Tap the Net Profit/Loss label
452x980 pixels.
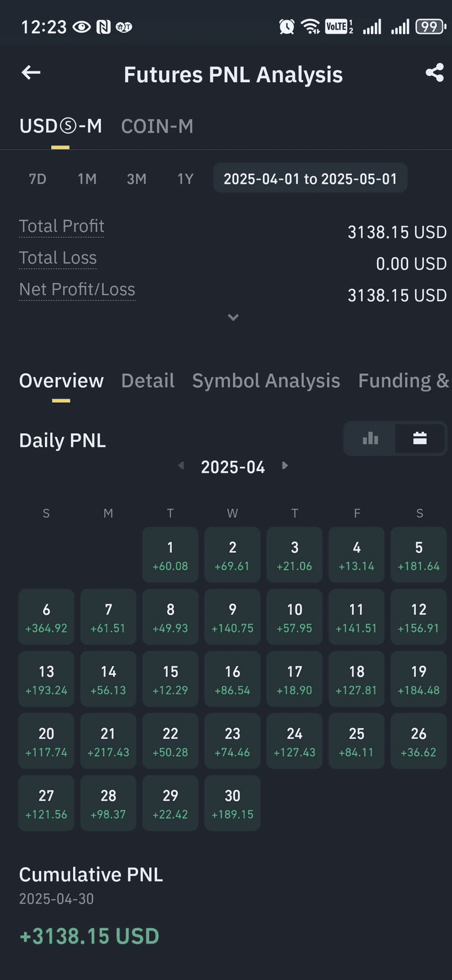tap(77, 289)
